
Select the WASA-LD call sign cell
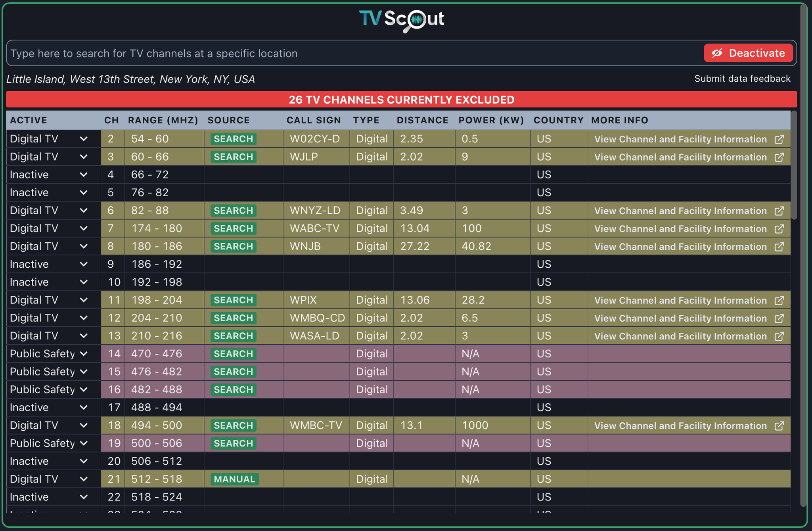coord(316,336)
